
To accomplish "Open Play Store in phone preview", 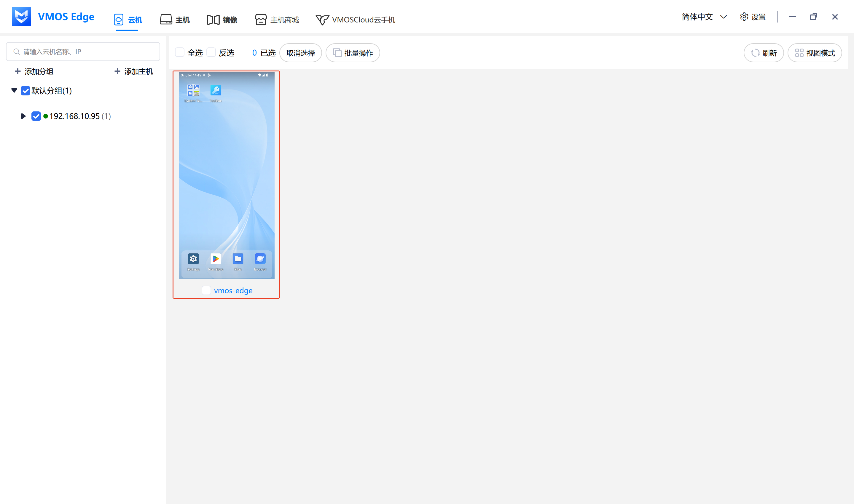I will coord(216,259).
